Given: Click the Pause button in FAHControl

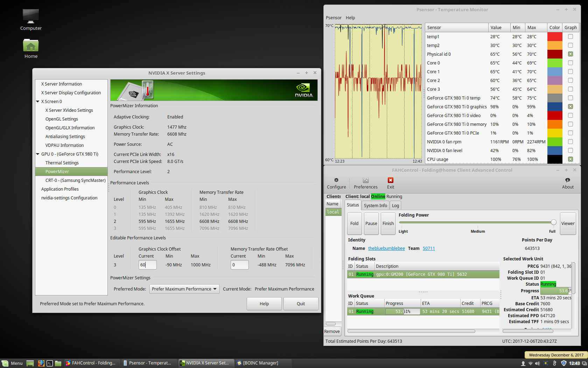Looking at the screenshot, I should click(x=371, y=224).
